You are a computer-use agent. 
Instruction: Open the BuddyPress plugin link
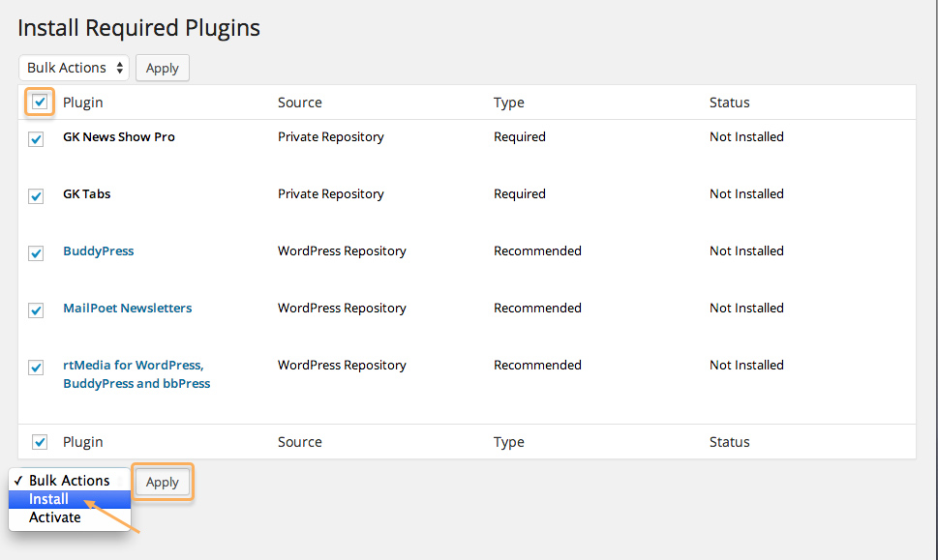tap(99, 251)
